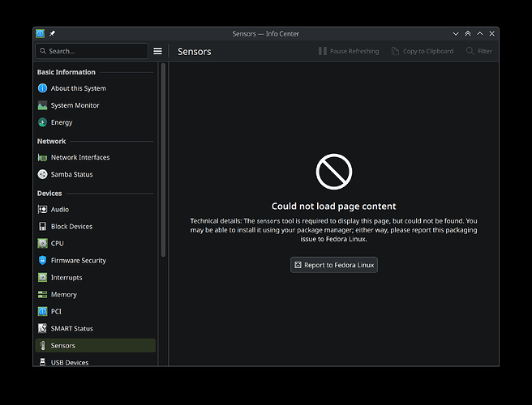Select the Sensors sidebar label
Image resolution: width=532 pixels, height=405 pixels.
click(63, 345)
